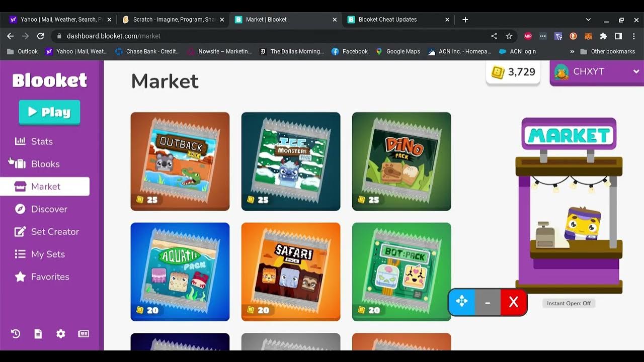Buy the Outback pack
Screen dimensions: 644x362
pyautogui.click(x=180, y=161)
